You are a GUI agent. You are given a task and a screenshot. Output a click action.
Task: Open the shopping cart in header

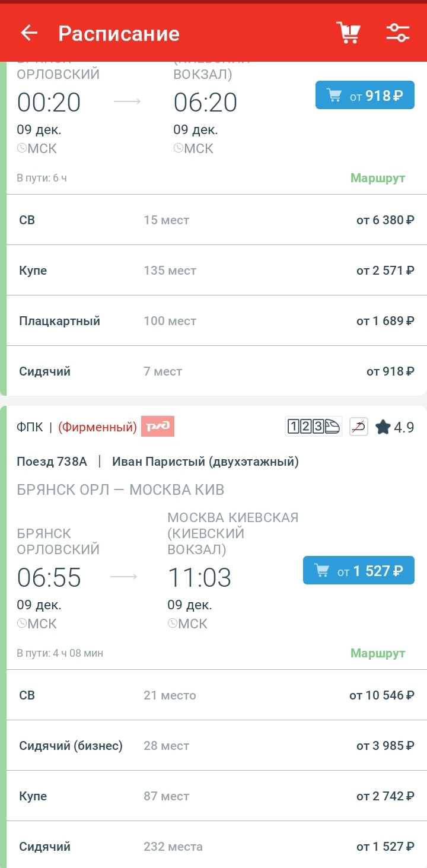[x=348, y=33]
